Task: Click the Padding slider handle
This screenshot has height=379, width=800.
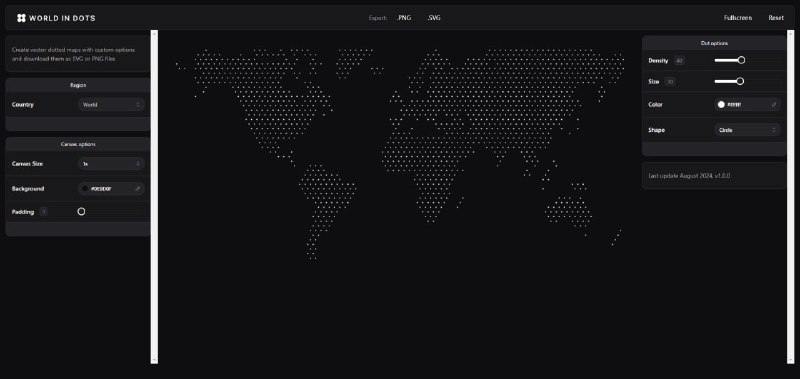Action: coord(81,211)
